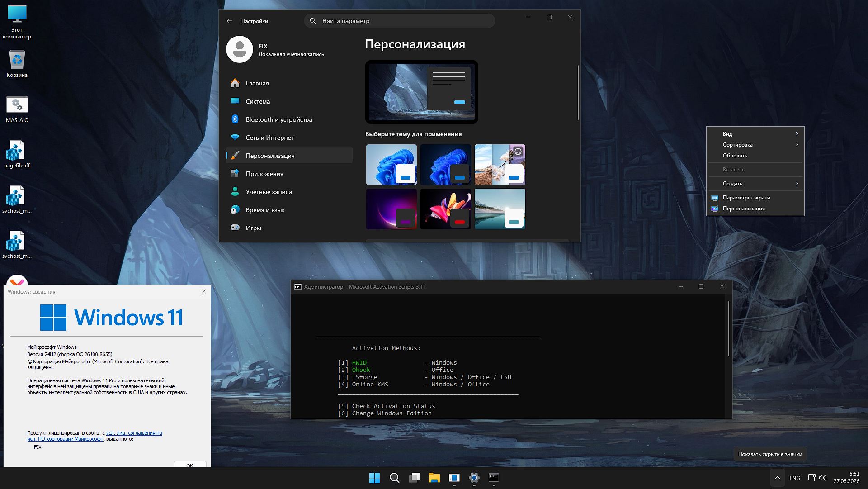Click the '[4] Online KMS' console line
This screenshot has width=868, height=489.
click(414, 385)
